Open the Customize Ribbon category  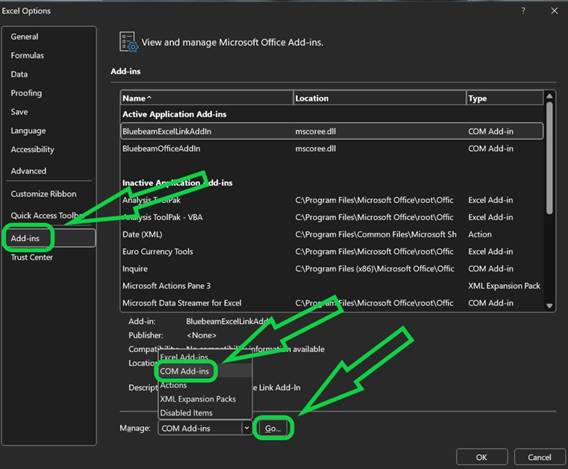[43, 194]
